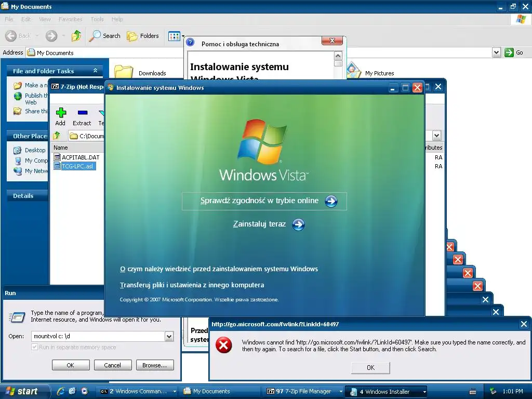
Task: Click the green Add button in 7-Zip
Action: pos(60,117)
